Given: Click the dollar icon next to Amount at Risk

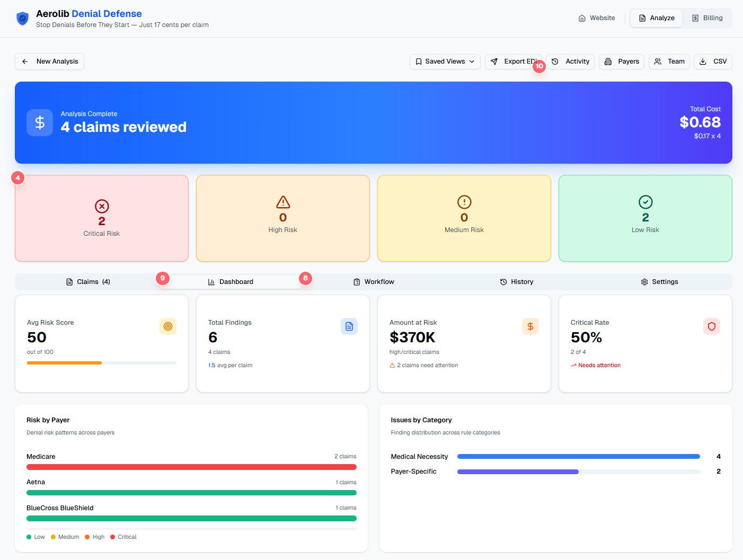Looking at the screenshot, I should pyautogui.click(x=530, y=326).
